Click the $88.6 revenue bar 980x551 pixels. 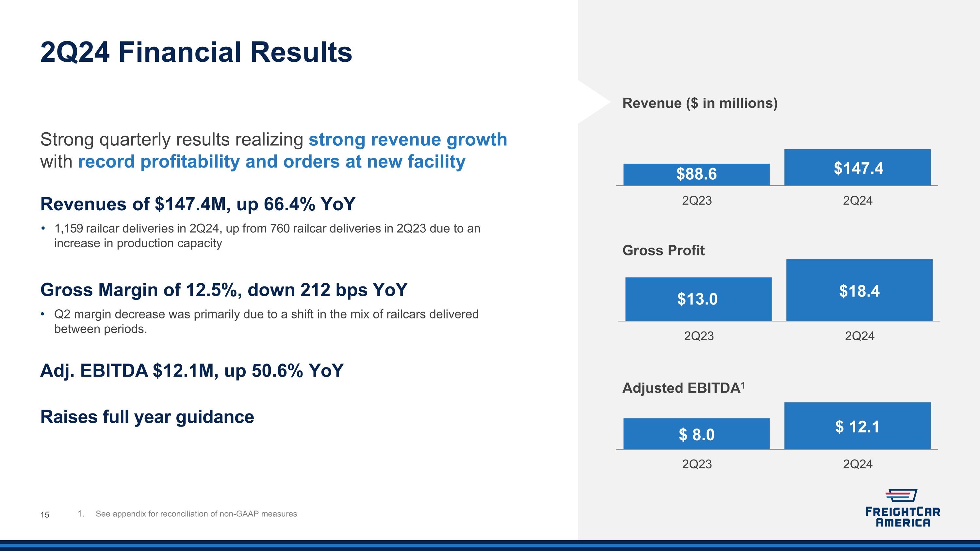coord(696,174)
